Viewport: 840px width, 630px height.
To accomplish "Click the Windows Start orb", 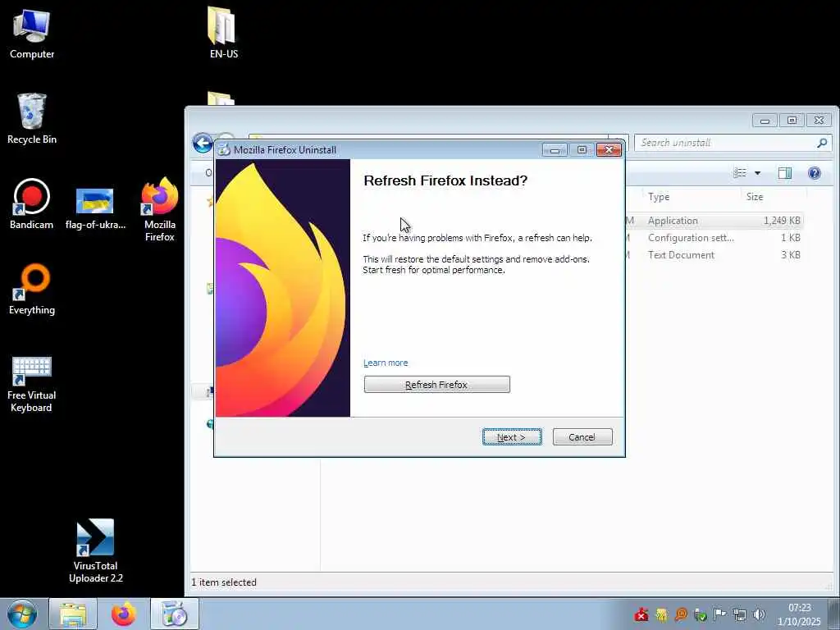I will [x=22, y=614].
